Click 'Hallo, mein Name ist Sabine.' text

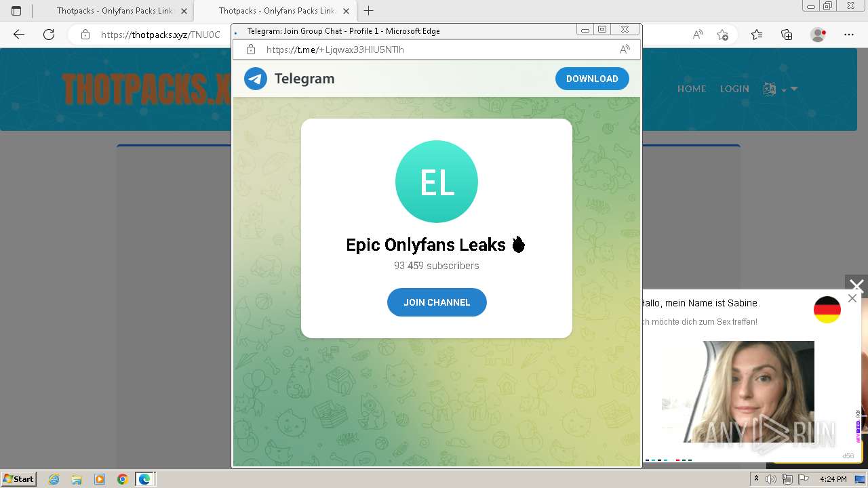tap(701, 303)
